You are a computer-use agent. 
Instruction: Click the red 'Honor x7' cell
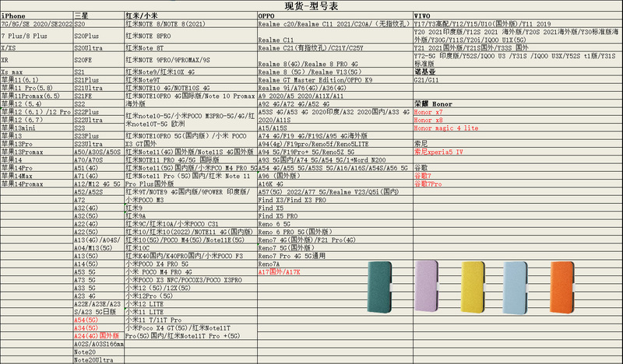pos(518,112)
